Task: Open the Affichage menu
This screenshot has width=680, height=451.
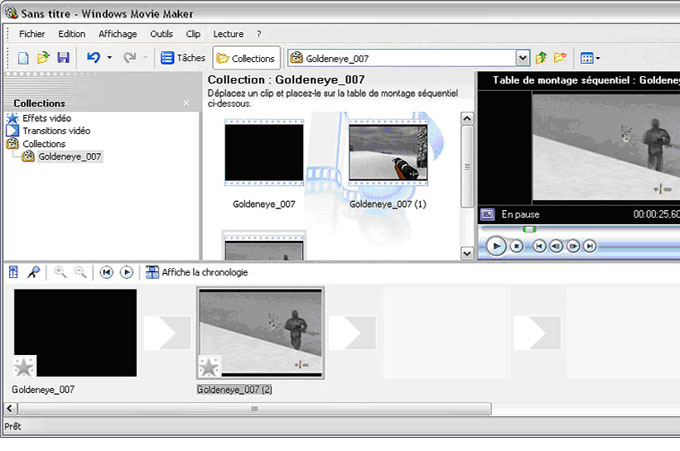Action: (x=118, y=34)
